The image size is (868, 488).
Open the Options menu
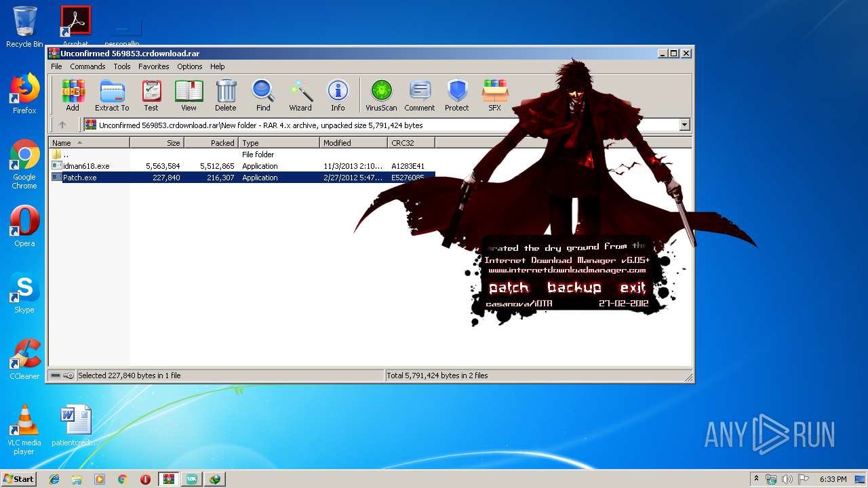190,66
